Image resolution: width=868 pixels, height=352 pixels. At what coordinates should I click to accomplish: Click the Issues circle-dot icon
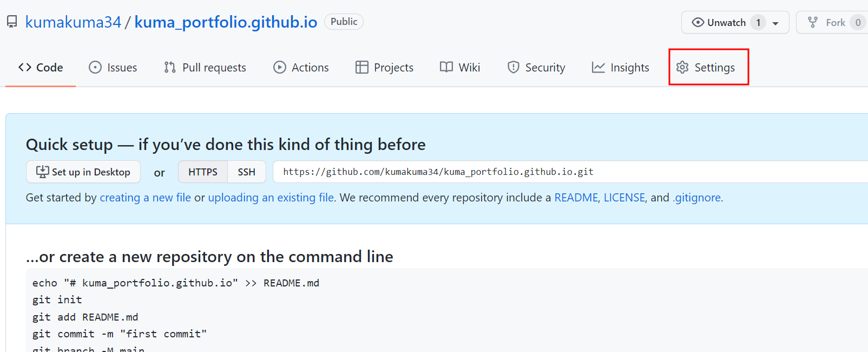tap(95, 67)
